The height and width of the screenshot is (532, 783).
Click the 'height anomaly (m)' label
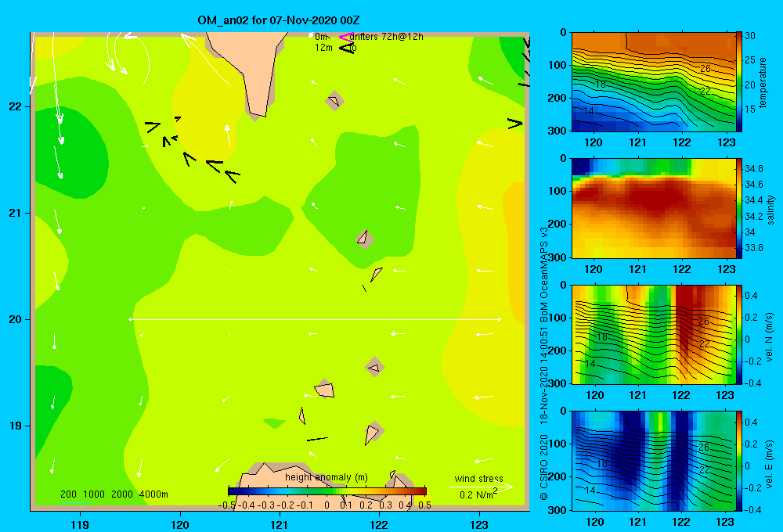tap(326, 477)
